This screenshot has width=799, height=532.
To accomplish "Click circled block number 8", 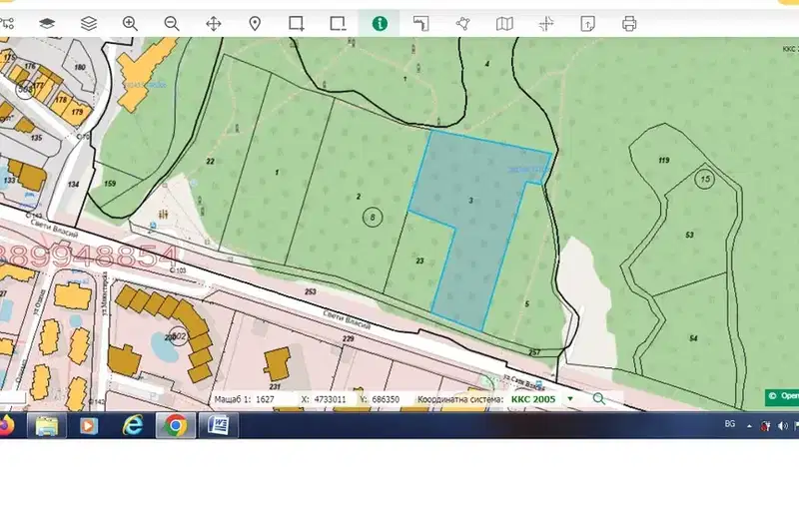I will click(373, 218).
